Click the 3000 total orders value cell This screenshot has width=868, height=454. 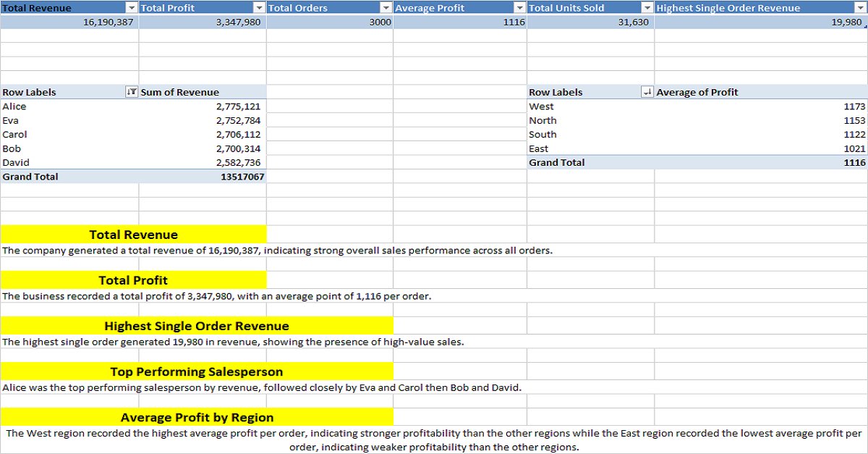[x=330, y=22]
